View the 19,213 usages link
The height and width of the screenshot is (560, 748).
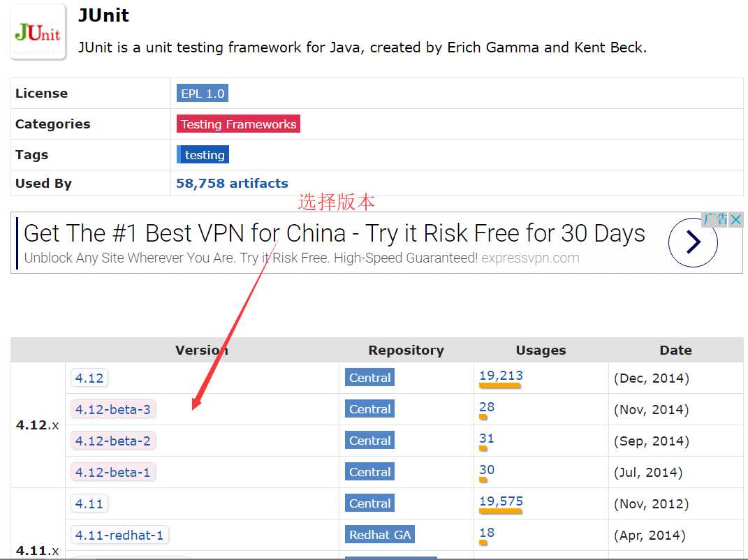tap(501, 376)
